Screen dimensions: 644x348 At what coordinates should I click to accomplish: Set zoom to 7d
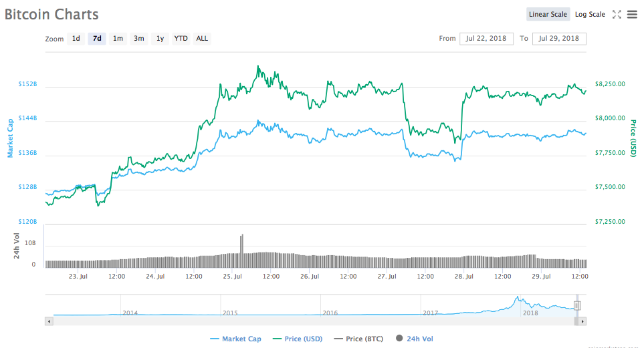coord(97,39)
